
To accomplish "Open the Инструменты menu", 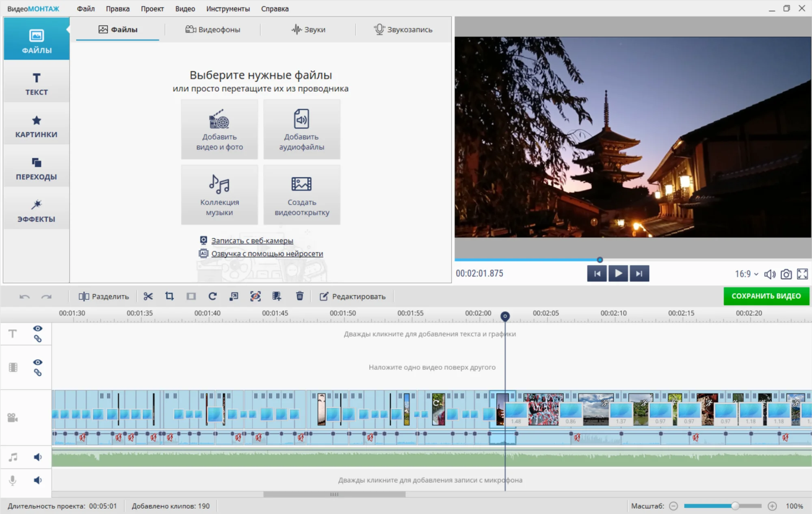I will tap(228, 9).
